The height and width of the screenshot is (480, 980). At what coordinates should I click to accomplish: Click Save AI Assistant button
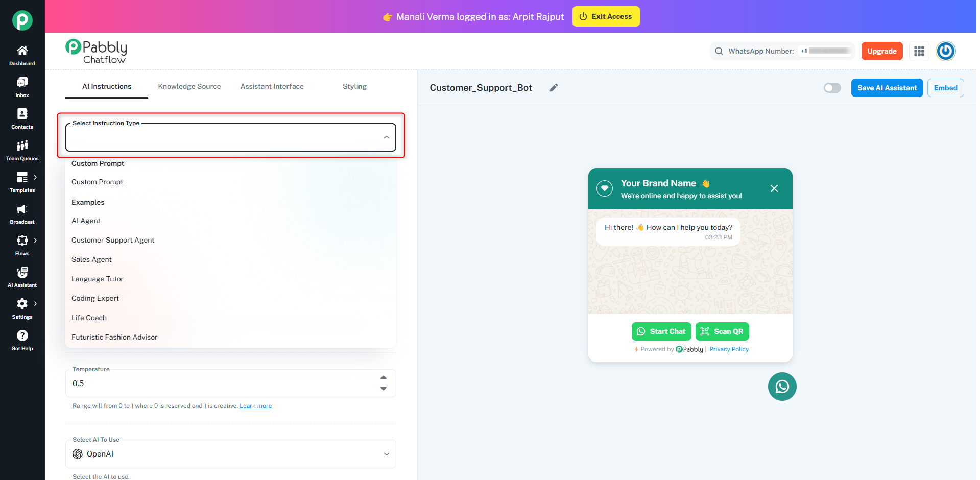pos(887,88)
